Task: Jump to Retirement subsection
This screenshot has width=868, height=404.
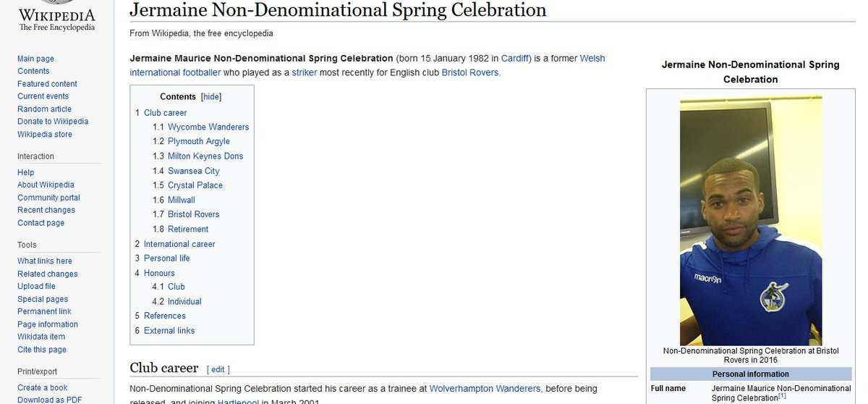Action: [x=188, y=229]
